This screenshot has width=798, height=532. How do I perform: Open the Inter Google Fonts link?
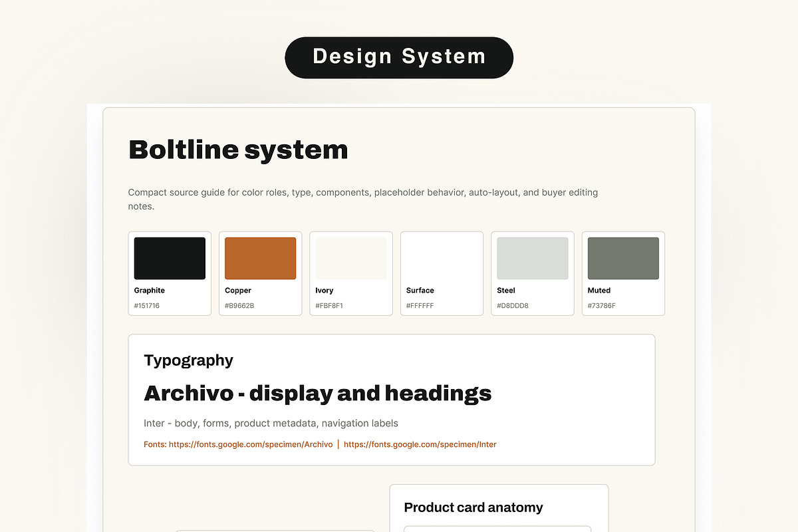click(420, 444)
